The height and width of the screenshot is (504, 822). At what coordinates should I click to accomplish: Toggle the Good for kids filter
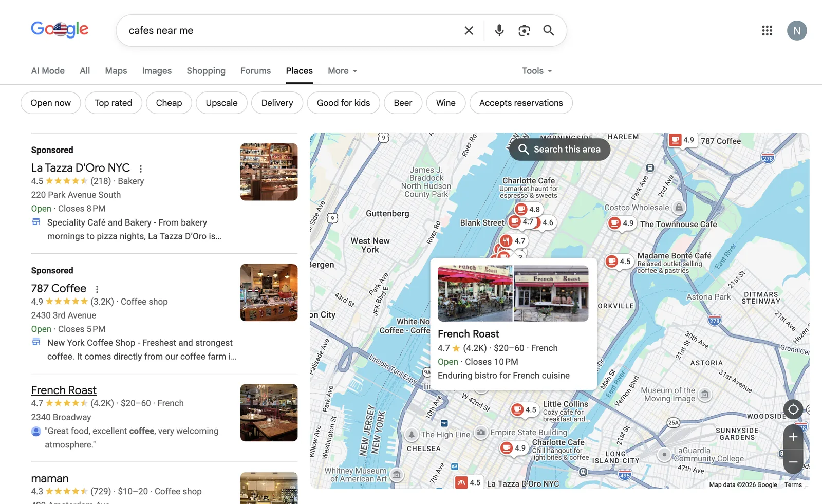(344, 103)
